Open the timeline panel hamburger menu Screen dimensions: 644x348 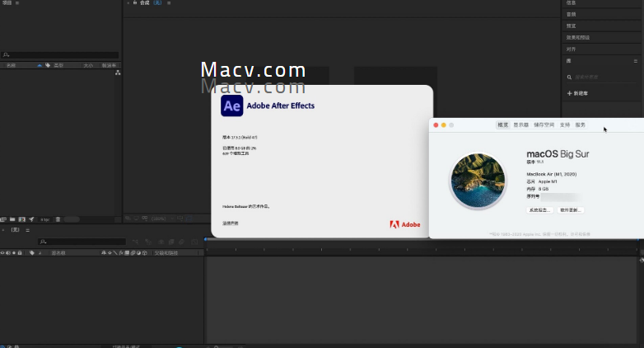(27, 230)
